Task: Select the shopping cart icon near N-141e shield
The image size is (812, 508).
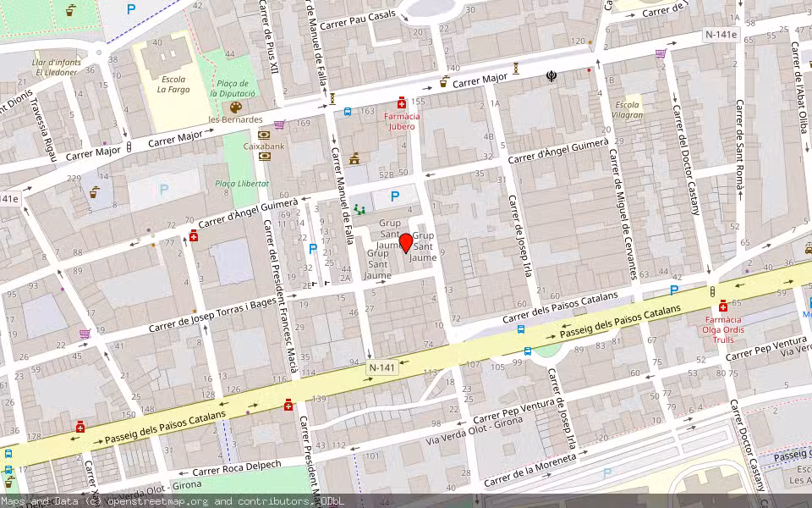Action: tap(661, 52)
